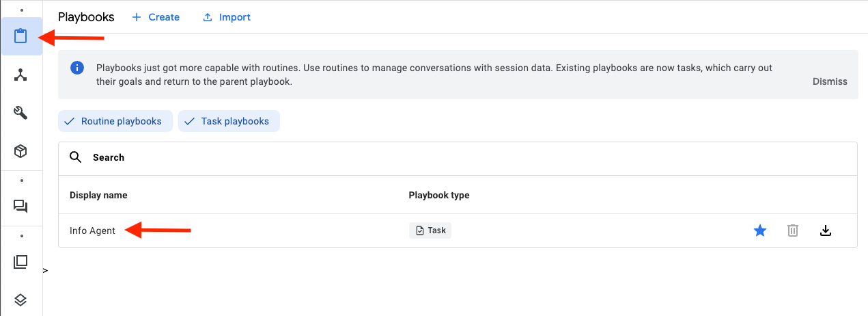Toggle the star on Info Agent
The height and width of the screenshot is (316, 868).
point(759,231)
